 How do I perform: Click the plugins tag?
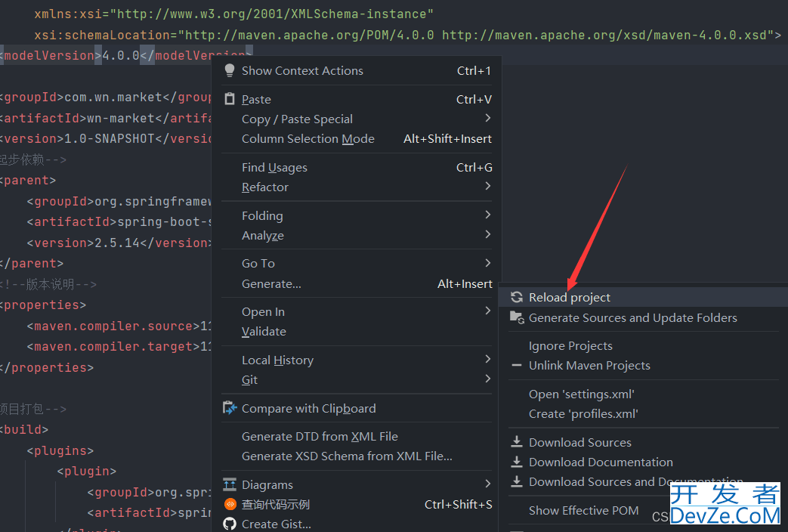click(60, 451)
